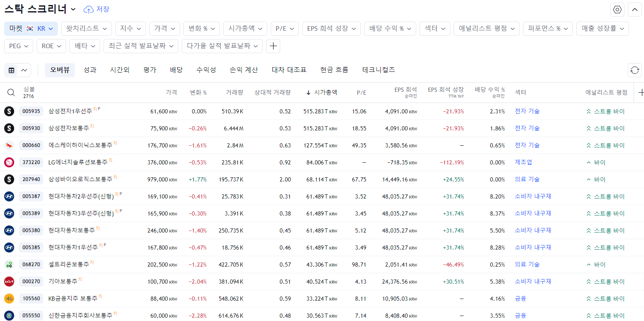
Task: Switch to the 대차 대조표 tab
Action: [x=289, y=70]
